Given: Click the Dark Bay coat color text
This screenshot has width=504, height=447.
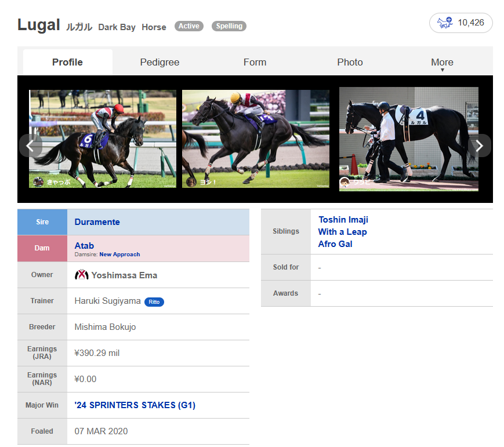Looking at the screenshot, I should click(x=117, y=27).
